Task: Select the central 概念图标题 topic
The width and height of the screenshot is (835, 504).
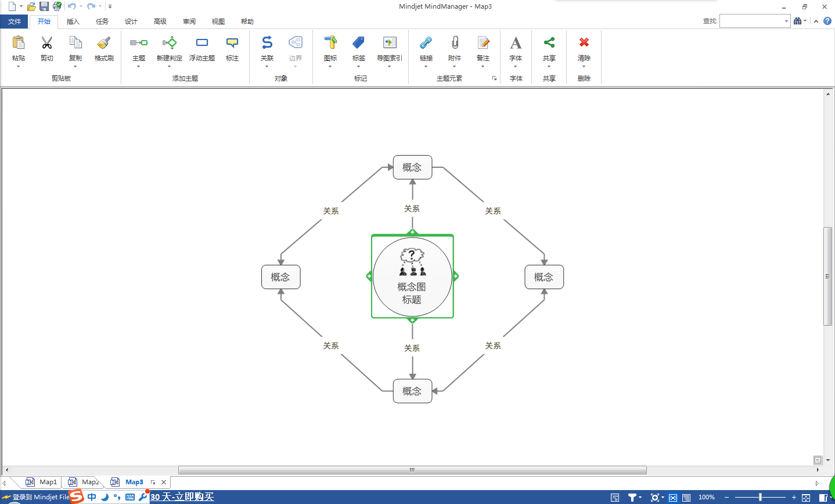Action: pos(412,276)
